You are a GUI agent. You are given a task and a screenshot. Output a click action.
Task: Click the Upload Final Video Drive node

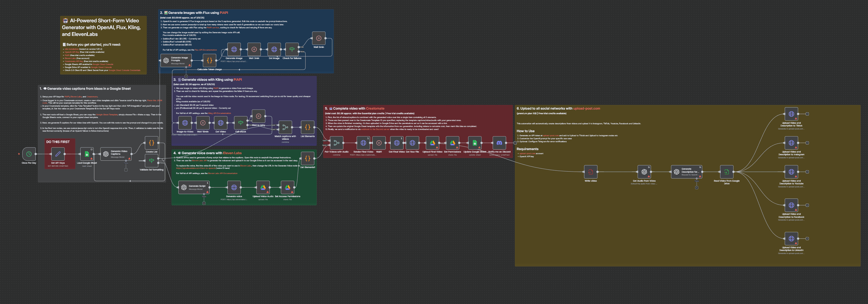click(432, 143)
